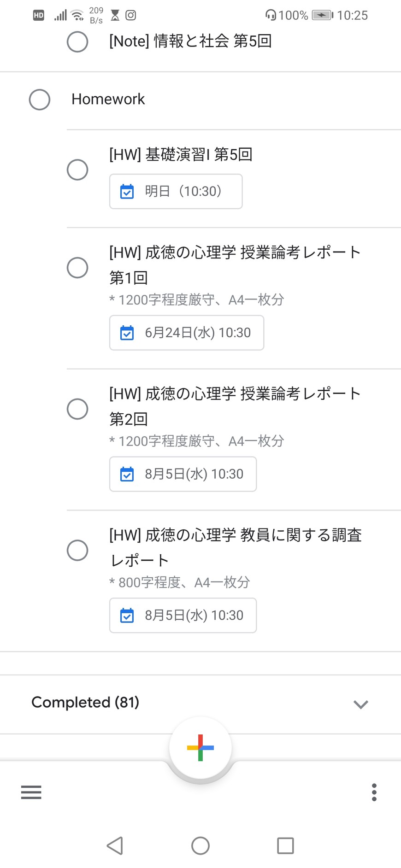Tap calendar icon on 明日 (10:30) chip

pos(127,191)
